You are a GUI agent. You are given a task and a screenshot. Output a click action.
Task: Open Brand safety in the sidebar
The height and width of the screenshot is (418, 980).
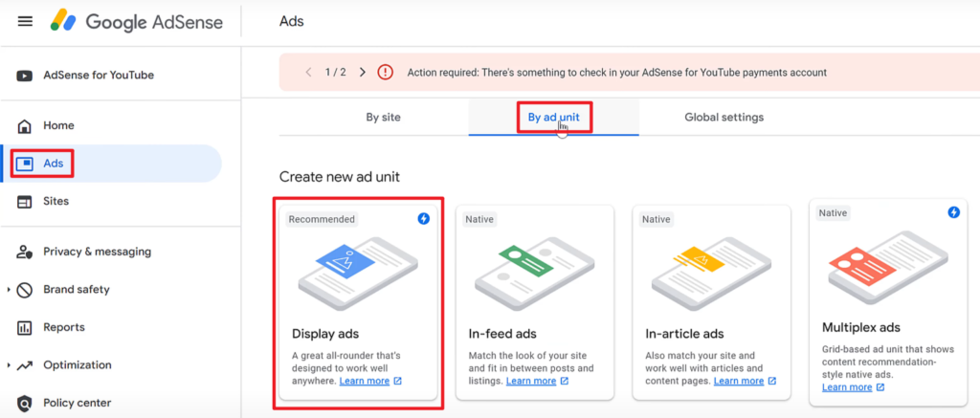[x=77, y=290]
